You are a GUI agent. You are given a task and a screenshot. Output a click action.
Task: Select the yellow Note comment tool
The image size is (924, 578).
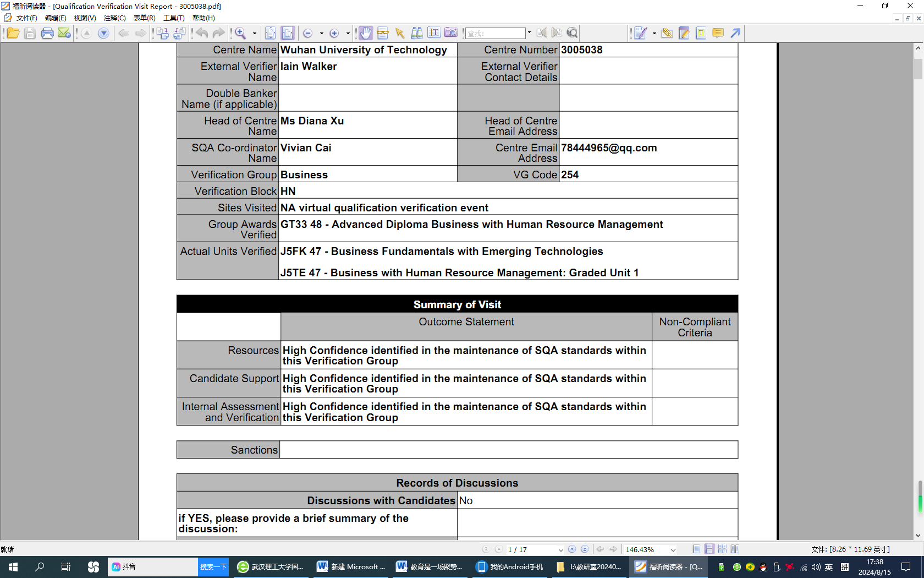pyautogui.click(x=718, y=34)
